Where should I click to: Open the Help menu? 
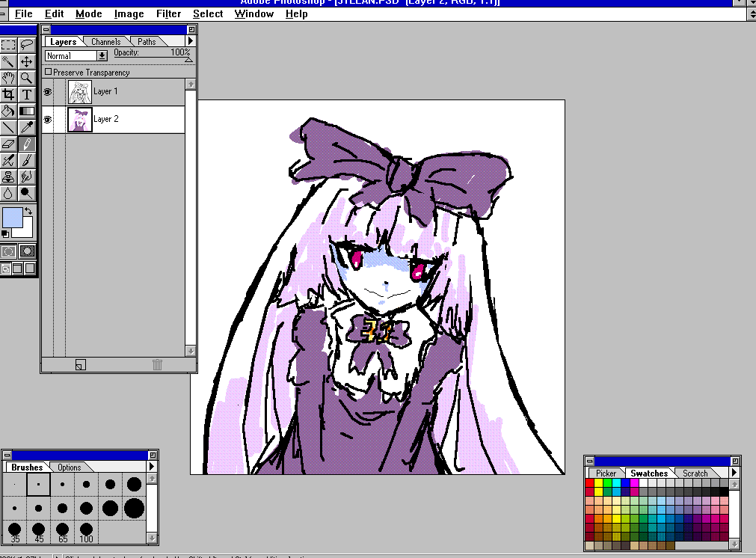point(297,14)
